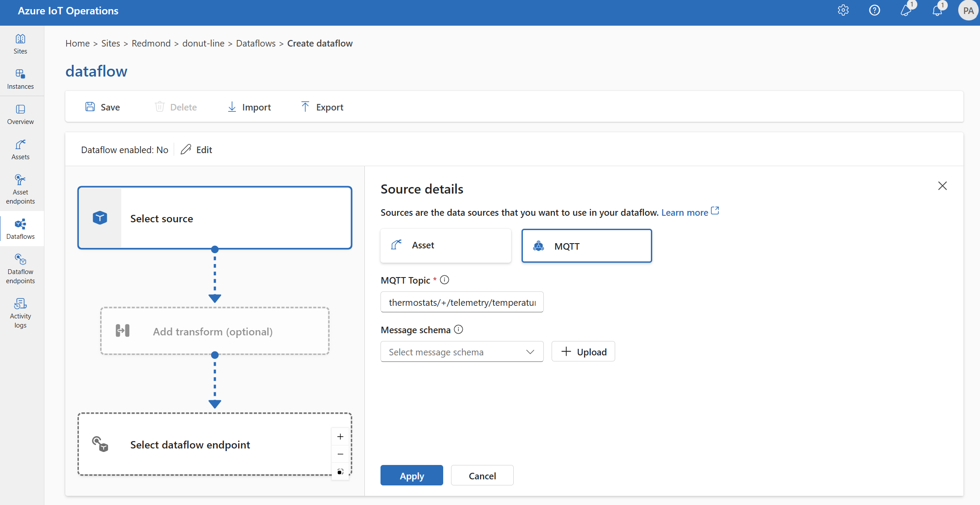
Task: Open Select message schema dropdown
Action: (x=461, y=351)
